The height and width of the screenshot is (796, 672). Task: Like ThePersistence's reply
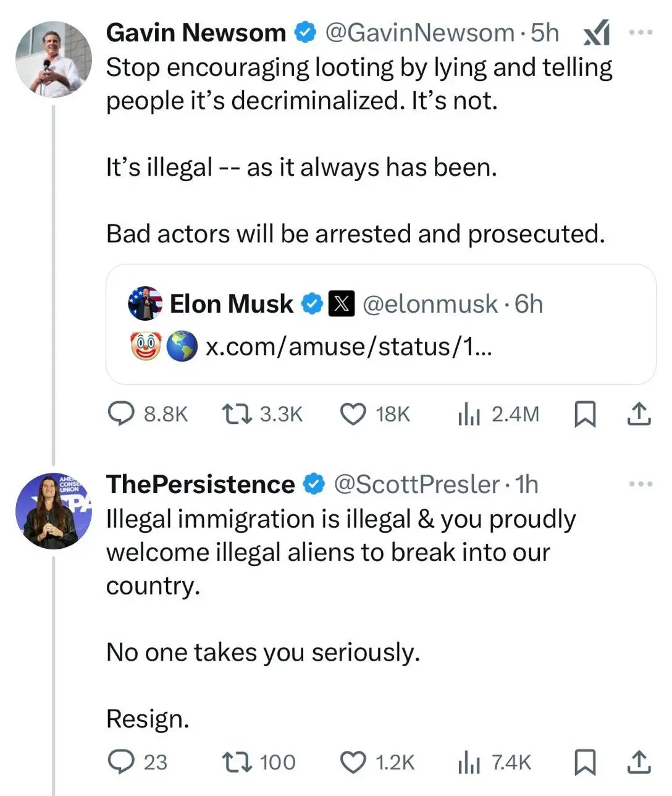click(353, 762)
